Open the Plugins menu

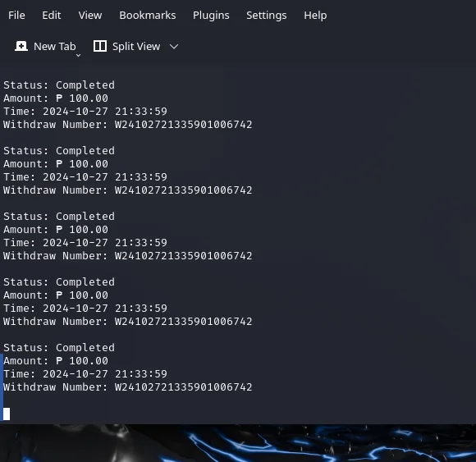pyautogui.click(x=211, y=15)
